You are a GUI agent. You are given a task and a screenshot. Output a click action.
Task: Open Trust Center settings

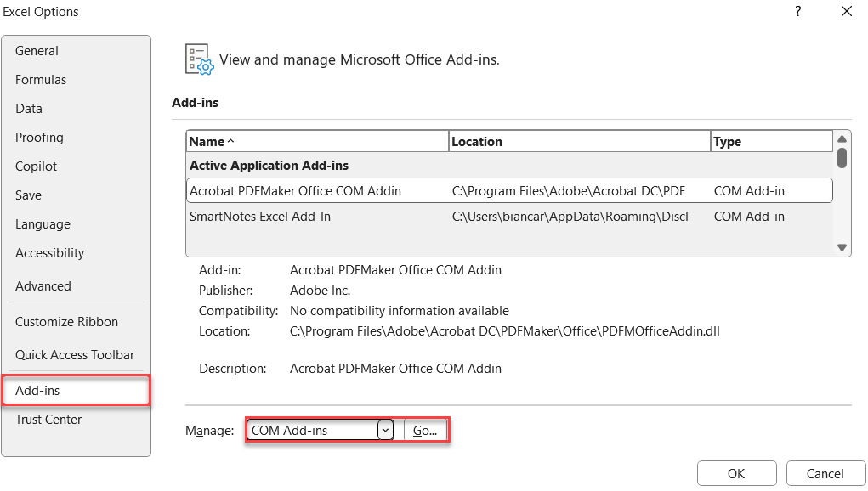[x=48, y=419]
